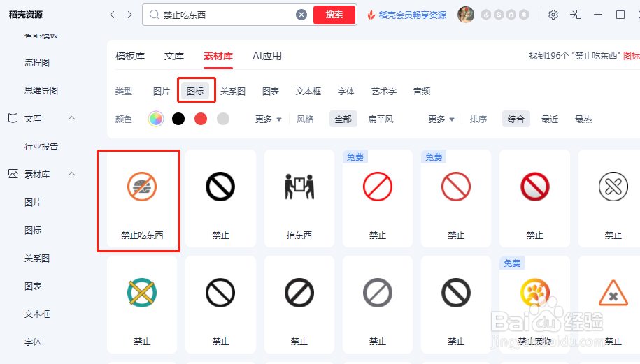
Task: Expand the 更多 colors dropdown
Action: pos(268,119)
